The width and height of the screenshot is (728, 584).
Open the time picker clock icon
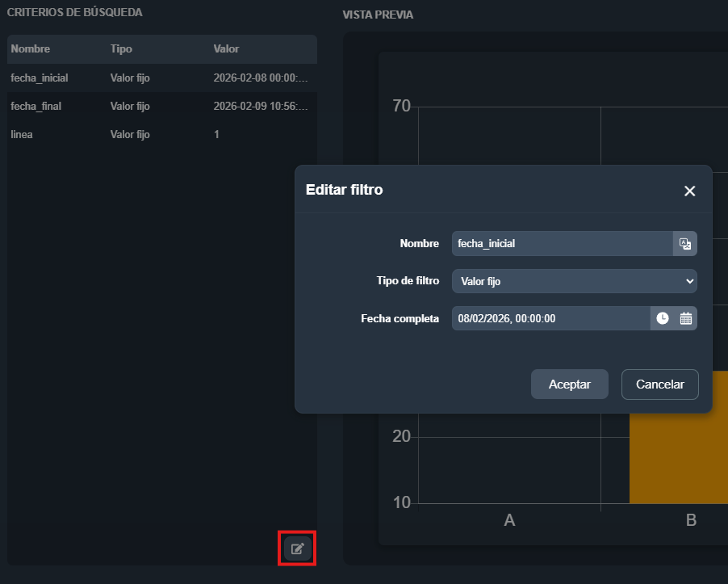tap(663, 318)
